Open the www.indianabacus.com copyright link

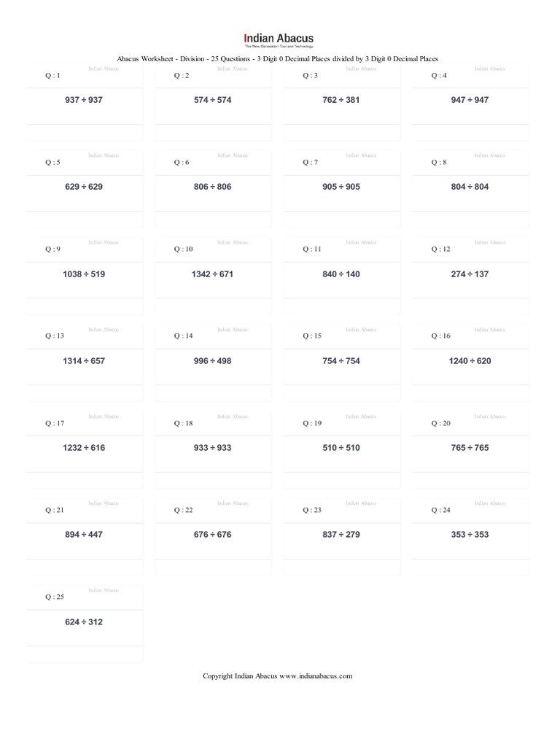point(316,676)
